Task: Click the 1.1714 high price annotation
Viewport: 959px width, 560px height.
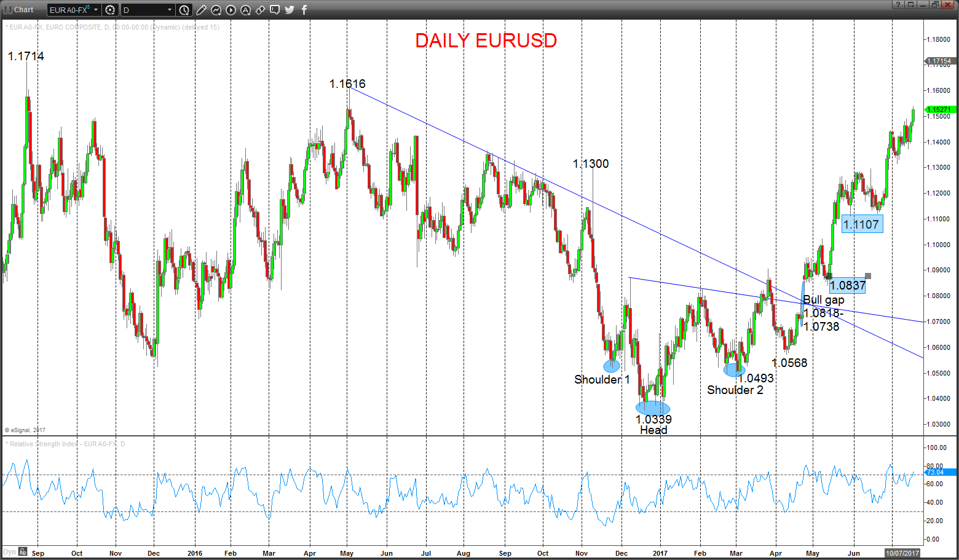Action: (26, 56)
